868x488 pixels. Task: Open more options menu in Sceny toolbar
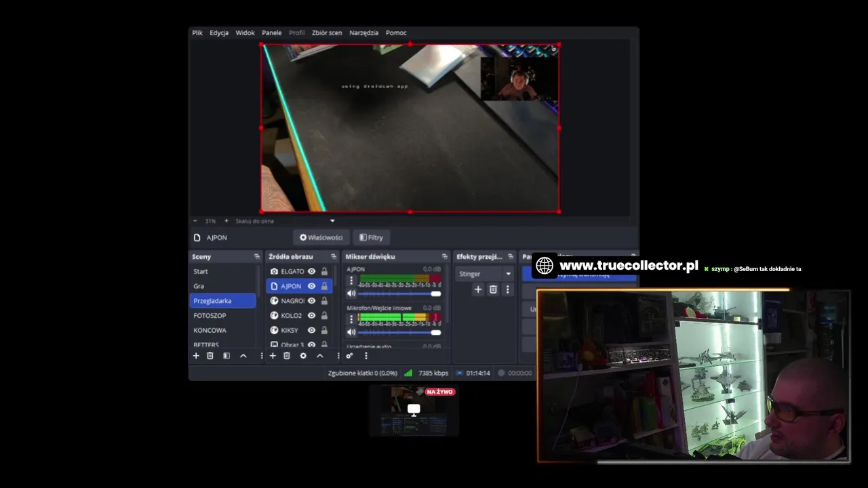coord(261,356)
